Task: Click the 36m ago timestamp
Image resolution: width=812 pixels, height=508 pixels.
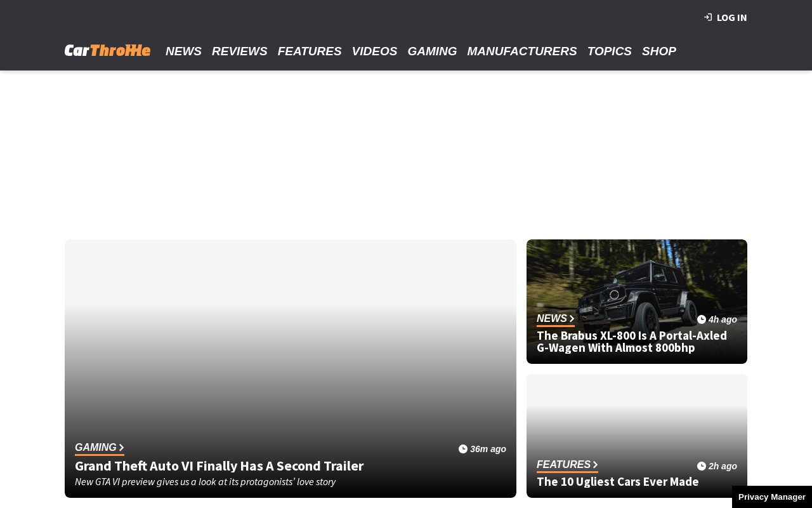Action: [x=488, y=449]
